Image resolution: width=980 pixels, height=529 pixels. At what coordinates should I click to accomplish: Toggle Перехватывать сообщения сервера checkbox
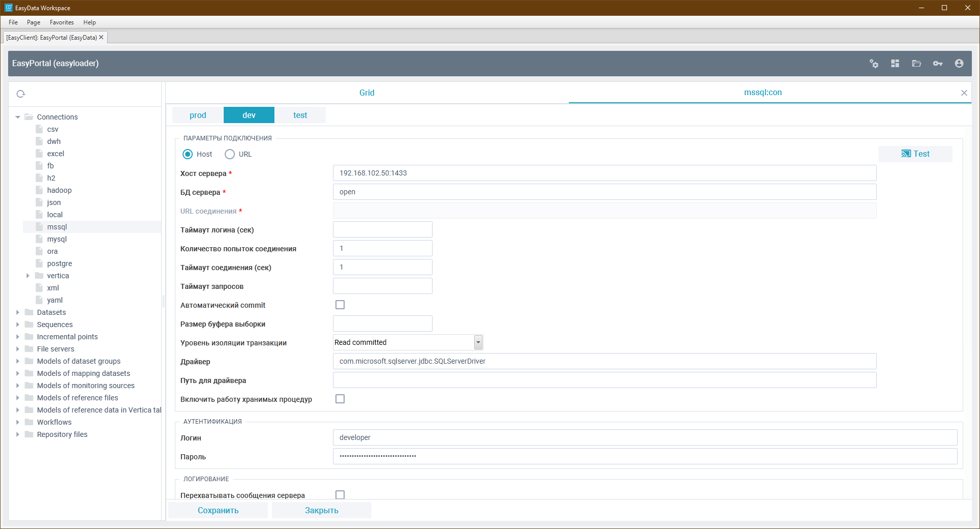340,494
